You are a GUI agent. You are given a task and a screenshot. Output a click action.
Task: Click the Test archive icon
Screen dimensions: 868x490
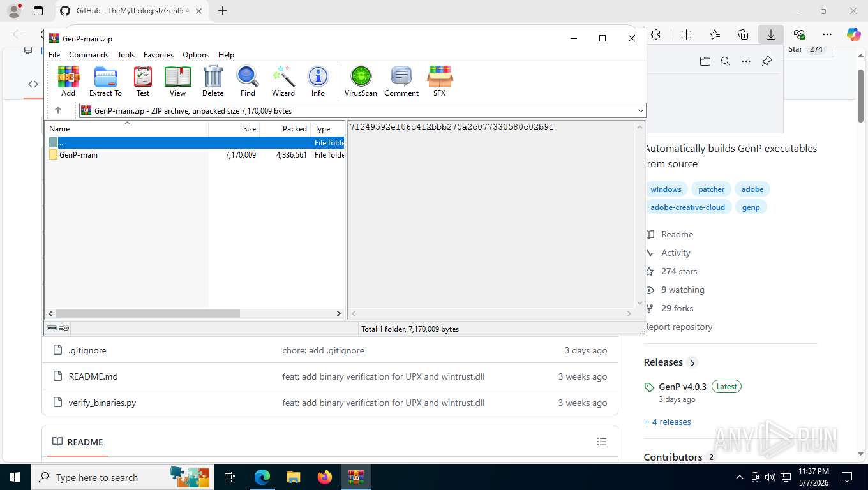coord(143,81)
